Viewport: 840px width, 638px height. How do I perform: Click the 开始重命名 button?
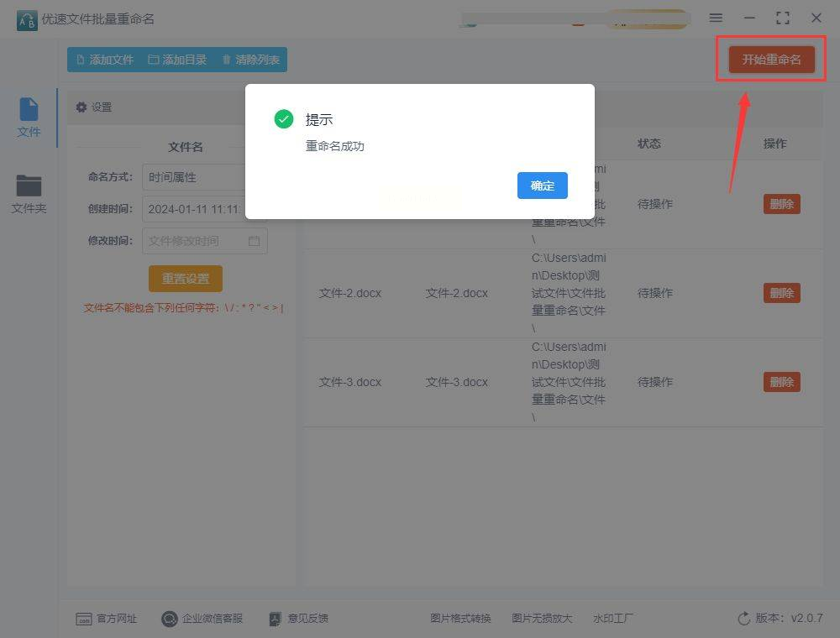point(771,60)
